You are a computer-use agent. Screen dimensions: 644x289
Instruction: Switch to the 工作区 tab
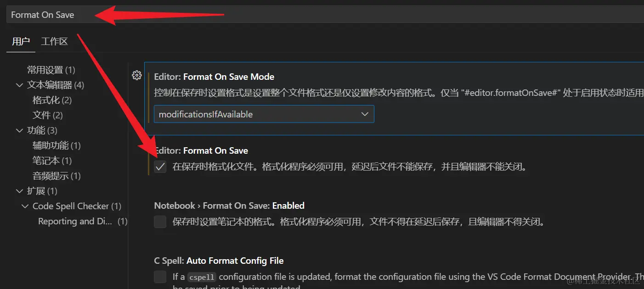pyautogui.click(x=54, y=41)
